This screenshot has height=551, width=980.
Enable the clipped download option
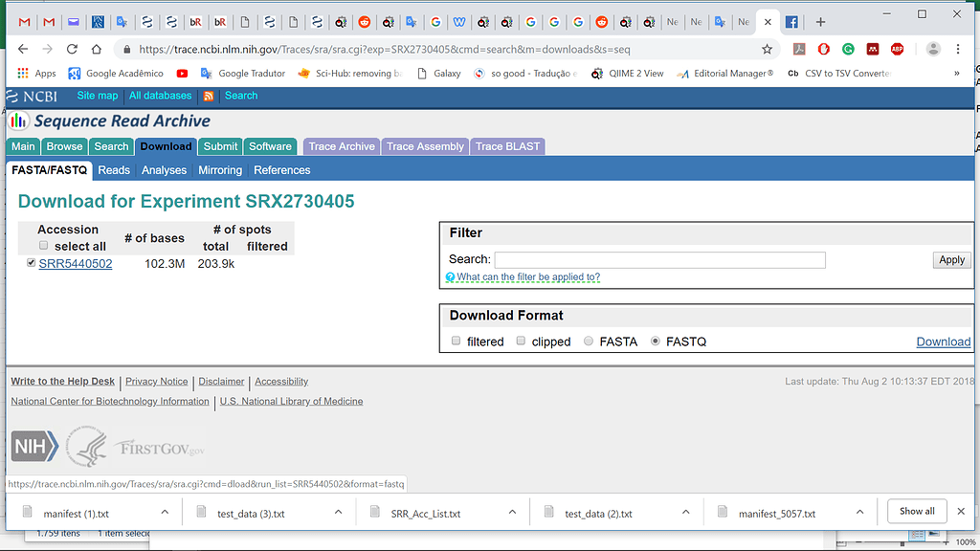click(x=521, y=341)
